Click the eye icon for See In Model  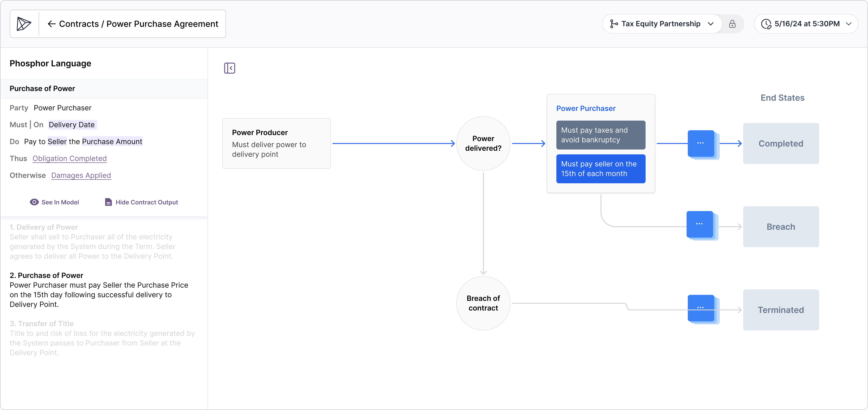pyautogui.click(x=34, y=202)
